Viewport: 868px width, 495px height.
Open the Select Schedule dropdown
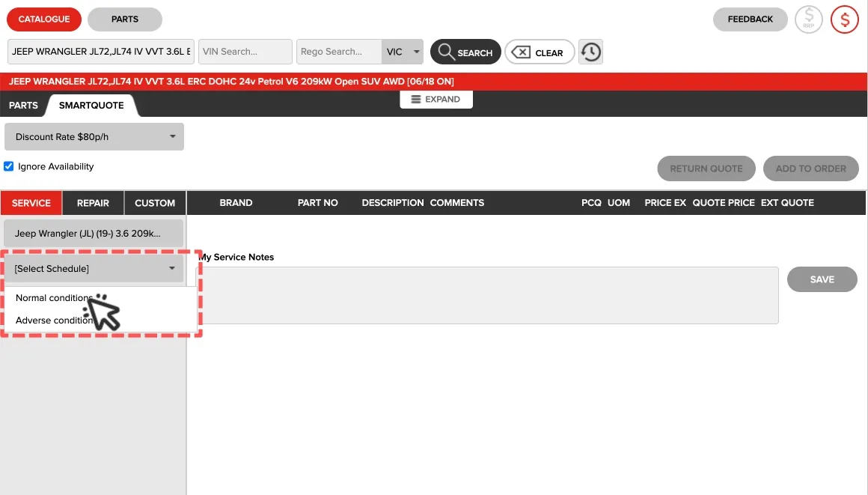click(x=94, y=268)
